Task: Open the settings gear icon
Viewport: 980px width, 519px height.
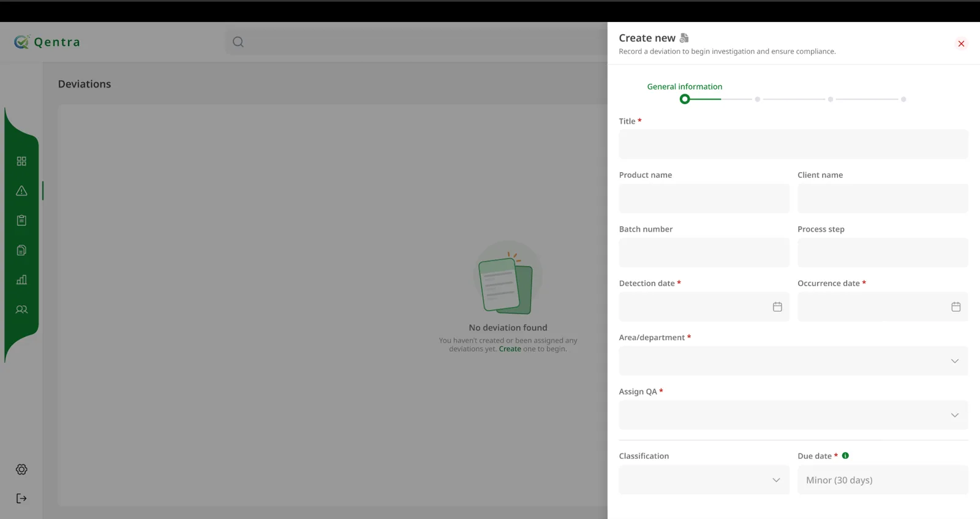Action: [21, 469]
